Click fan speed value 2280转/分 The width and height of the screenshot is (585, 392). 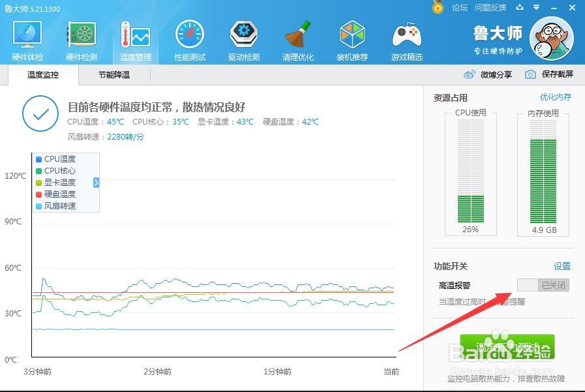pyautogui.click(x=125, y=137)
